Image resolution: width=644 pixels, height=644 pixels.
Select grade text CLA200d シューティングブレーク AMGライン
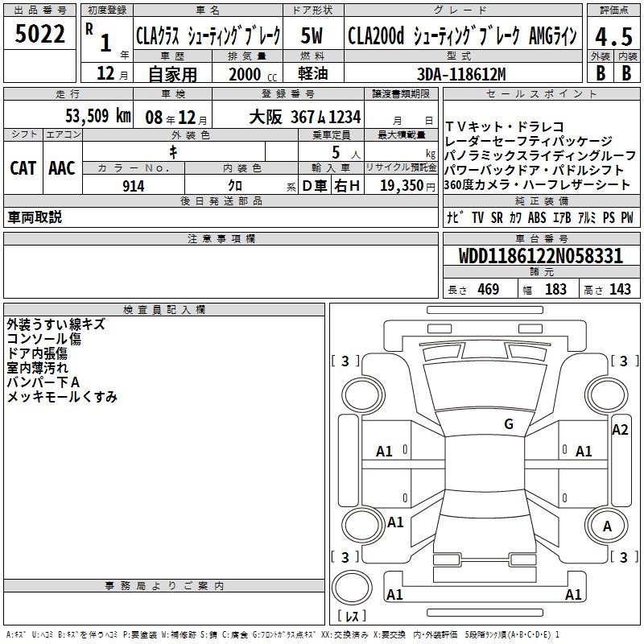click(462, 35)
